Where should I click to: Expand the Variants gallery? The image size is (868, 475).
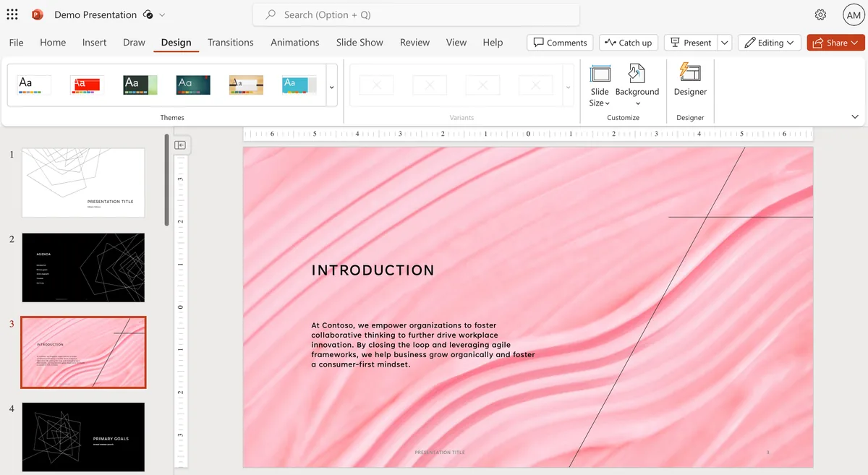568,87
